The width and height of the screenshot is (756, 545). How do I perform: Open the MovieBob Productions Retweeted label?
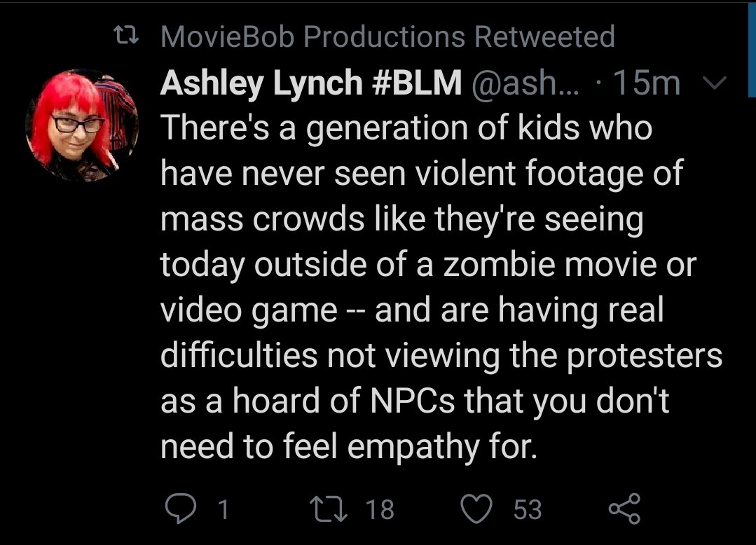[387, 36]
